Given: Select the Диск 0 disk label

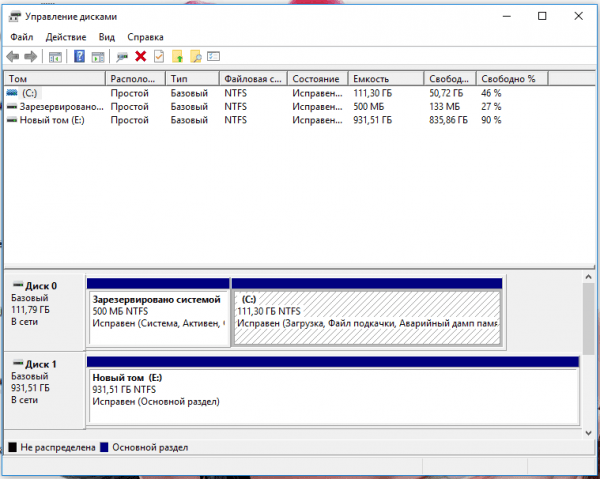Looking at the screenshot, I should click(x=44, y=312).
